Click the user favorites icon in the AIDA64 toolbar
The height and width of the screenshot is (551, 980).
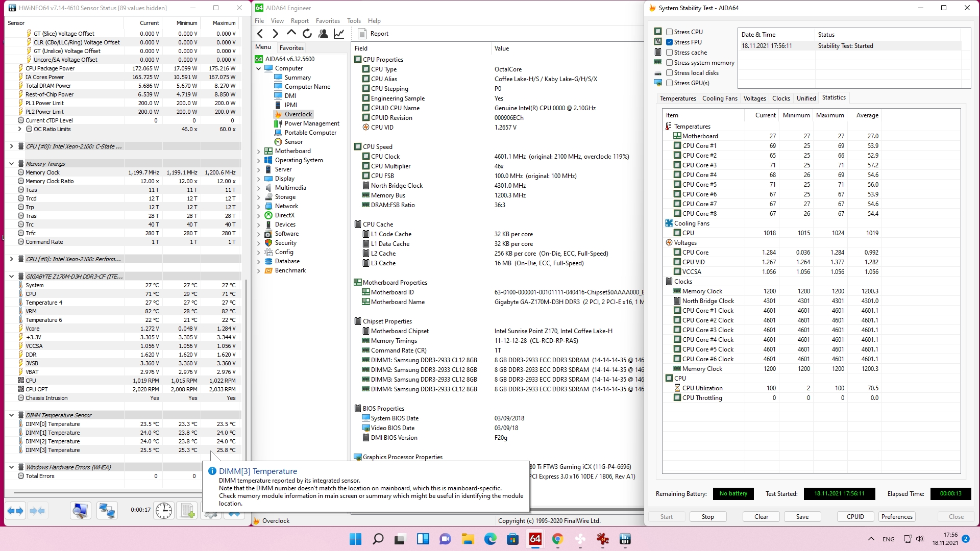click(x=323, y=34)
